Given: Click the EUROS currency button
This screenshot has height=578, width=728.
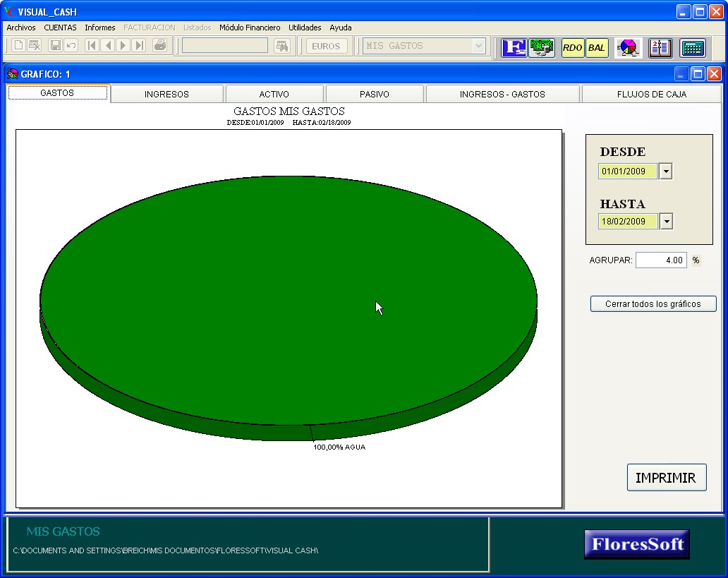Looking at the screenshot, I should (x=326, y=46).
